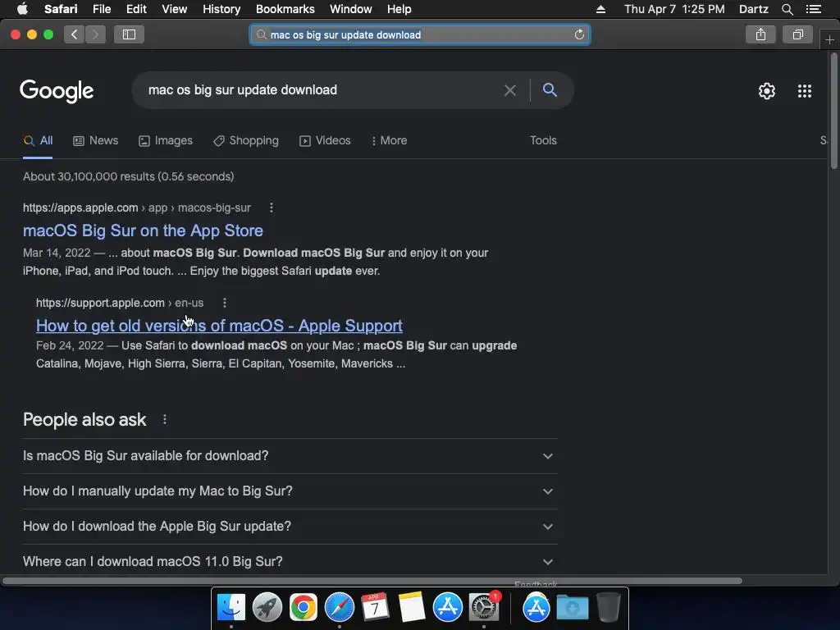The height and width of the screenshot is (630, 840).
Task: Open Notes app in the Dock
Action: [x=412, y=608]
